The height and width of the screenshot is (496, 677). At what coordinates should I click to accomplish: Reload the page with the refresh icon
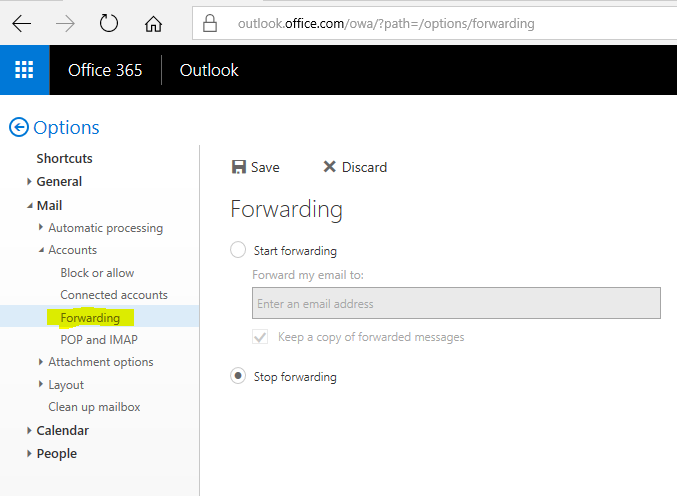108,23
